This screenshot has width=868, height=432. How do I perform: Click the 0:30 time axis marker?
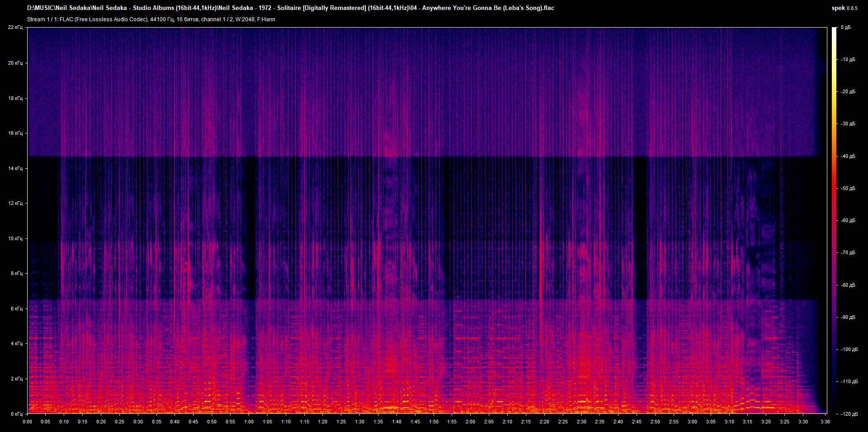coord(138,422)
